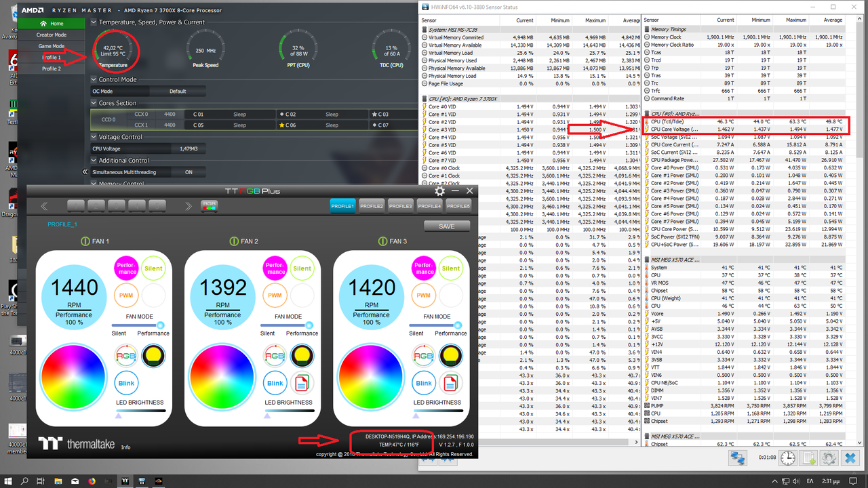The height and width of the screenshot is (488, 868).
Task: Open Task View on the taskbar
Action: point(41,481)
